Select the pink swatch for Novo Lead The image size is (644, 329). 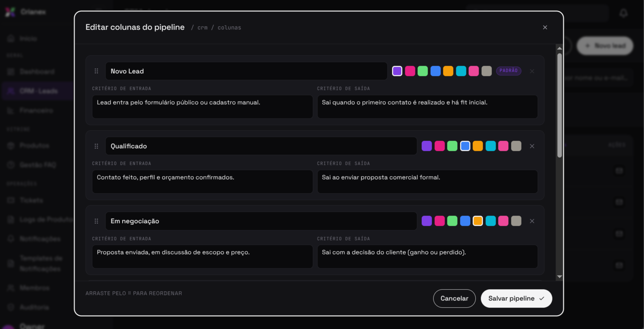(x=410, y=71)
